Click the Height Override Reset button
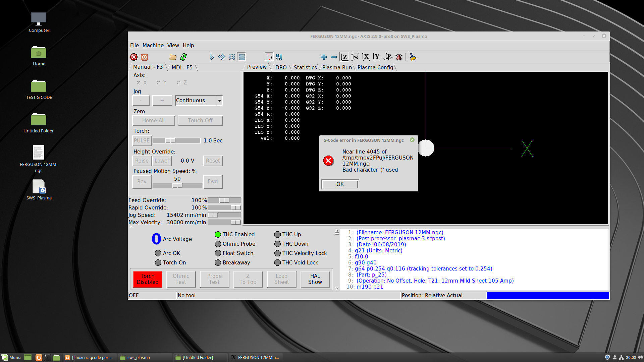This screenshot has width=644, height=362. tap(213, 161)
